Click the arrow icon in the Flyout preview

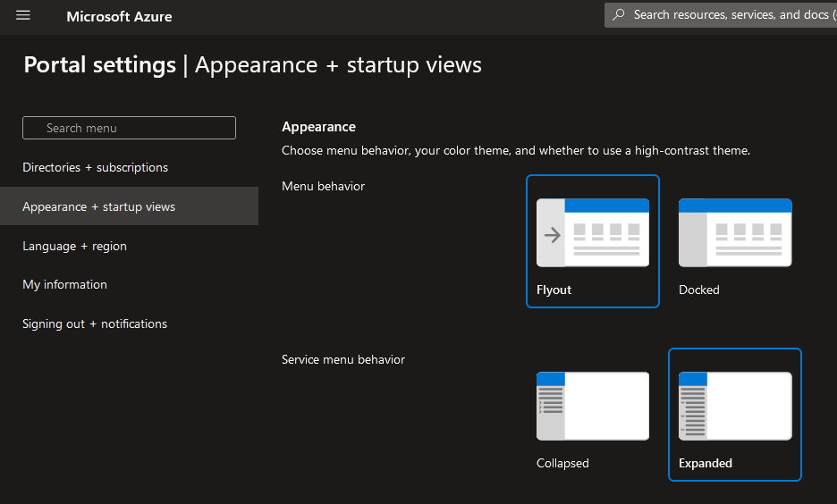[552, 235]
